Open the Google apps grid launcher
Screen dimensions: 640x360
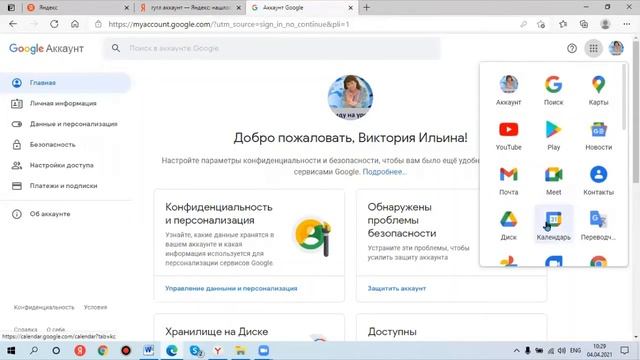(x=593, y=49)
